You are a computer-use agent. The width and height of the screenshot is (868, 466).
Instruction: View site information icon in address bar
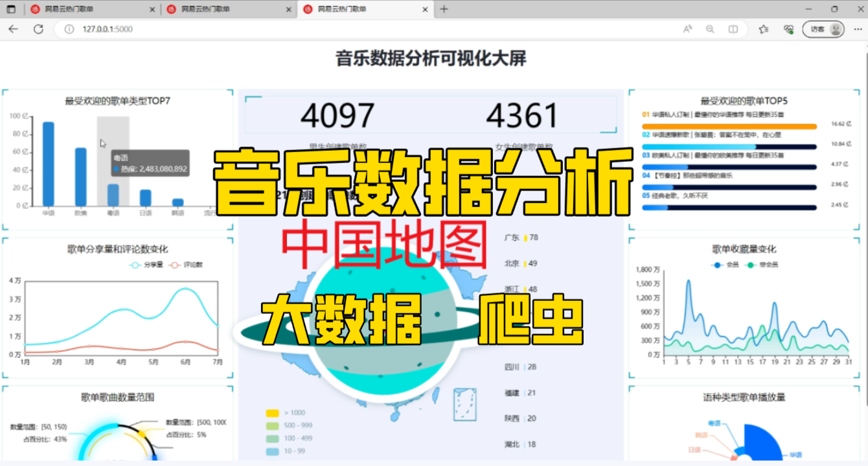point(69,29)
